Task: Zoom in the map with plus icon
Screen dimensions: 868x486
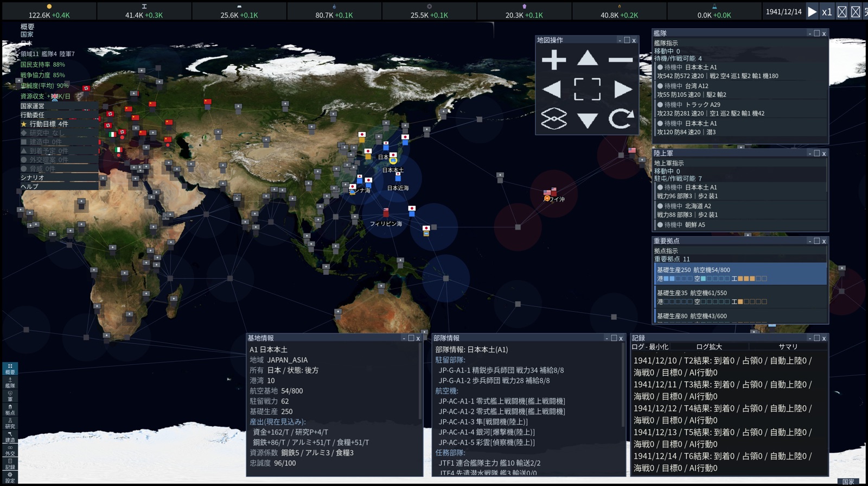Action: tap(554, 60)
